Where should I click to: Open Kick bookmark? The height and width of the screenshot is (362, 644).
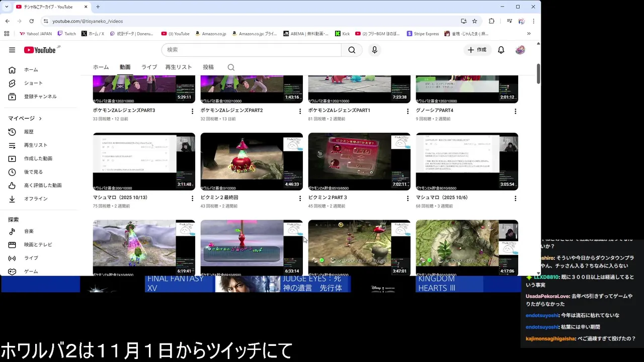tap(342, 34)
